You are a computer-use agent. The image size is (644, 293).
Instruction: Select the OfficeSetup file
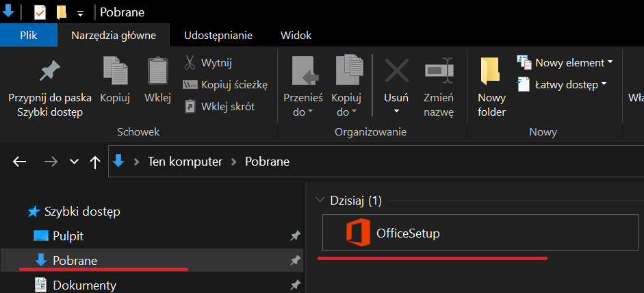[x=408, y=233]
